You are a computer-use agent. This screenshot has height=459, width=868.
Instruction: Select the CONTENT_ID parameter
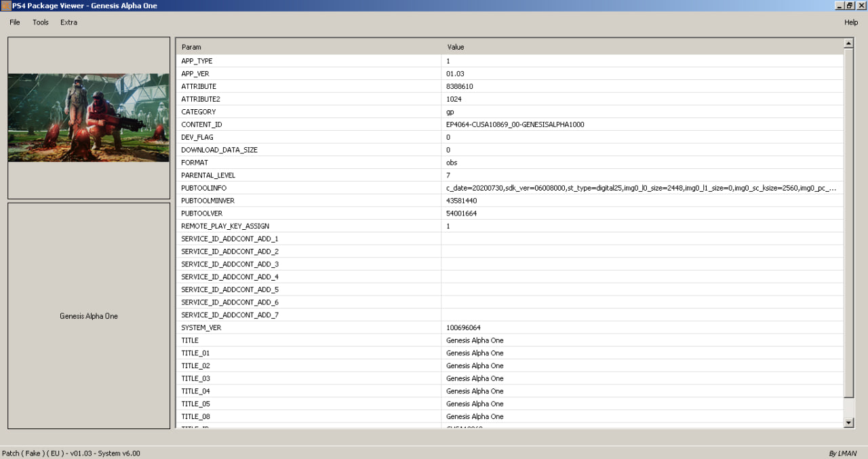(201, 125)
